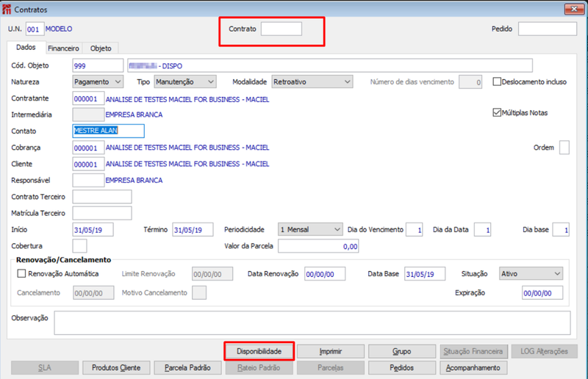Viewport: 588px width, 379px height.
Task: Click the Motivo Cancelamento field
Action: click(199, 293)
